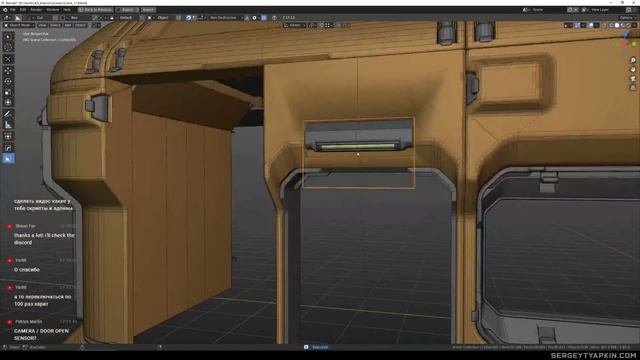The width and height of the screenshot is (640, 360).
Task: Select the Annotate tool
Action: click(8, 114)
